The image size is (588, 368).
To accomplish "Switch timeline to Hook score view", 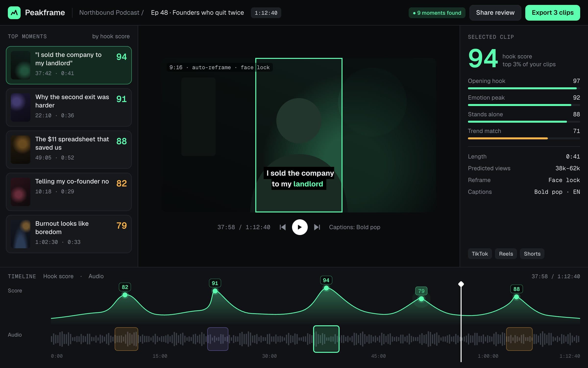I will tap(58, 276).
